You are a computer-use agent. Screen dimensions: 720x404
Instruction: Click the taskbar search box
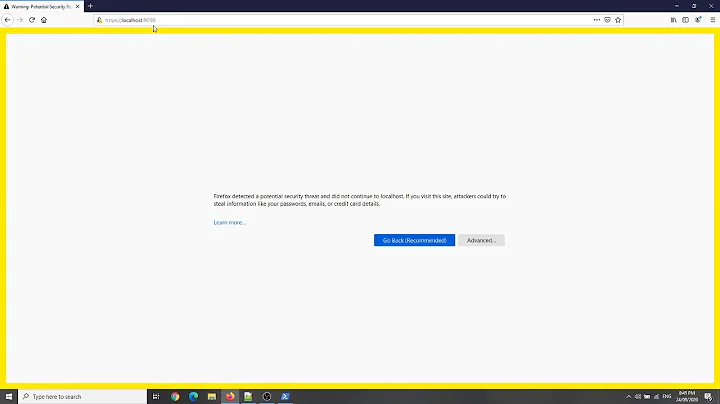83,396
